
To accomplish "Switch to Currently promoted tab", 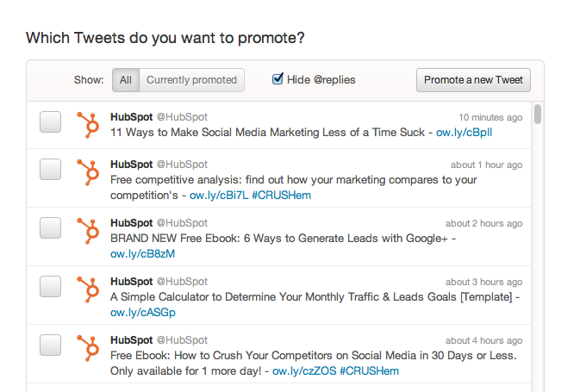I will (191, 80).
